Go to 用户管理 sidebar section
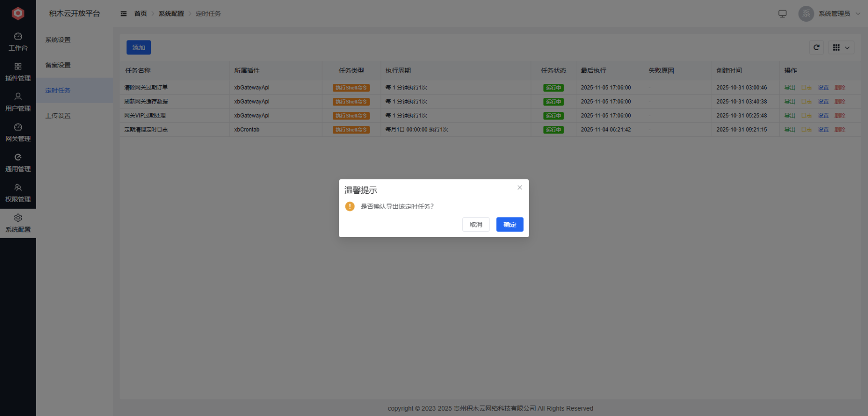 coord(18,102)
